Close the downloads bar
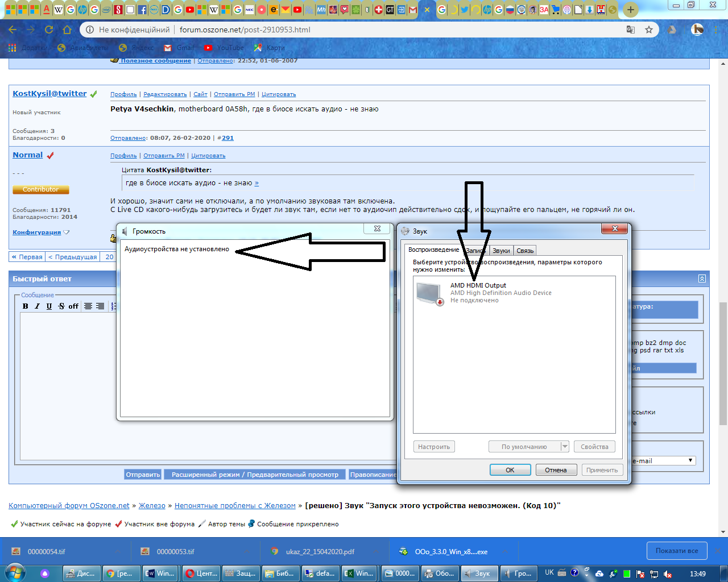Image resolution: width=728 pixels, height=582 pixels. (718, 551)
